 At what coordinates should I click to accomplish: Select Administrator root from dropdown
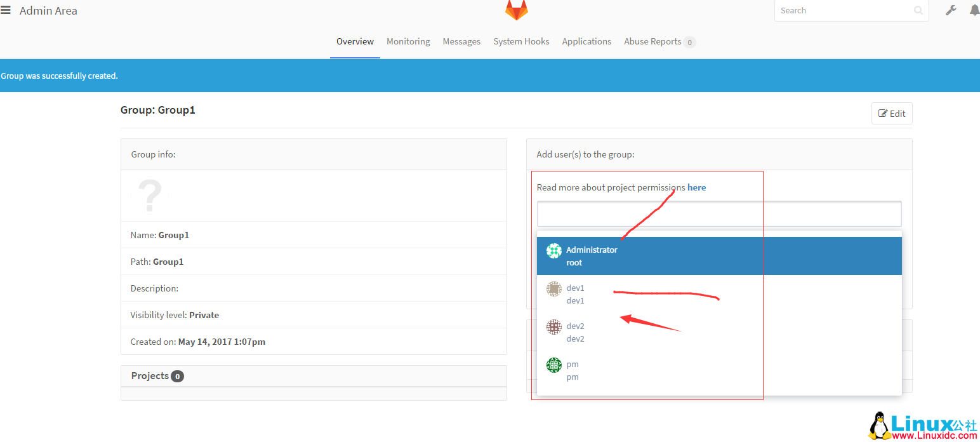pos(719,256)
